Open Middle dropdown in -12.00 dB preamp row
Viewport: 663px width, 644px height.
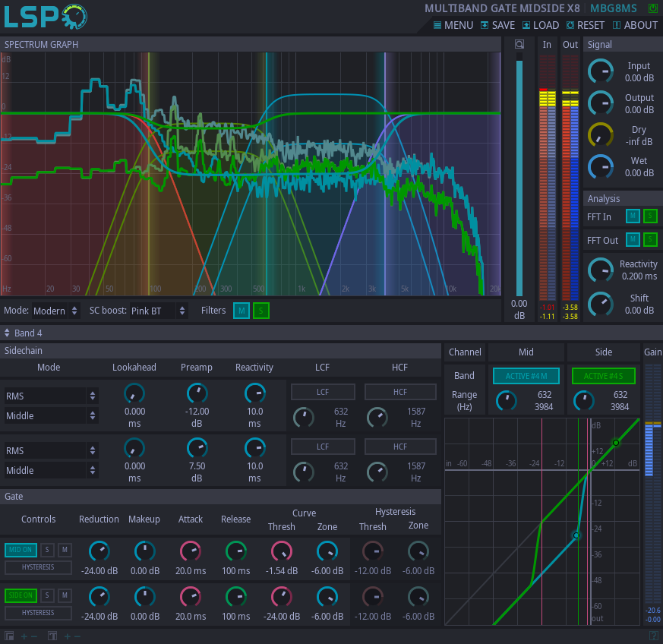coord(51,415)
